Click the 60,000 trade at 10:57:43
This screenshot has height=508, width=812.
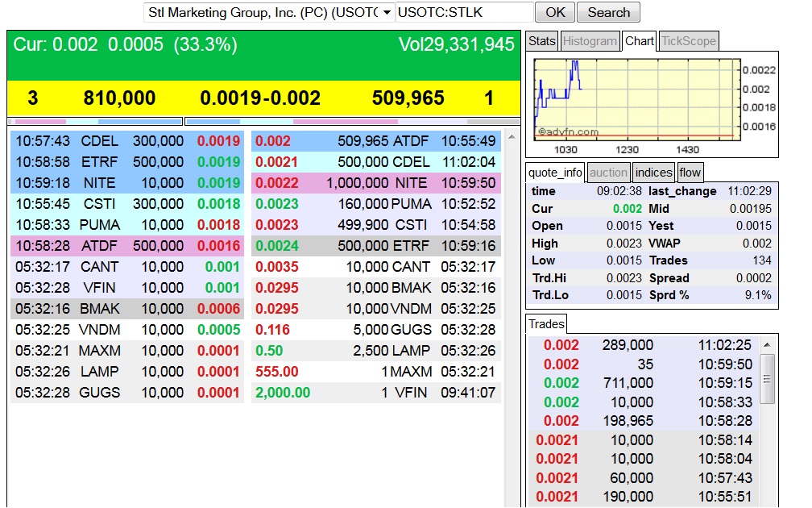tap(643, 478)
